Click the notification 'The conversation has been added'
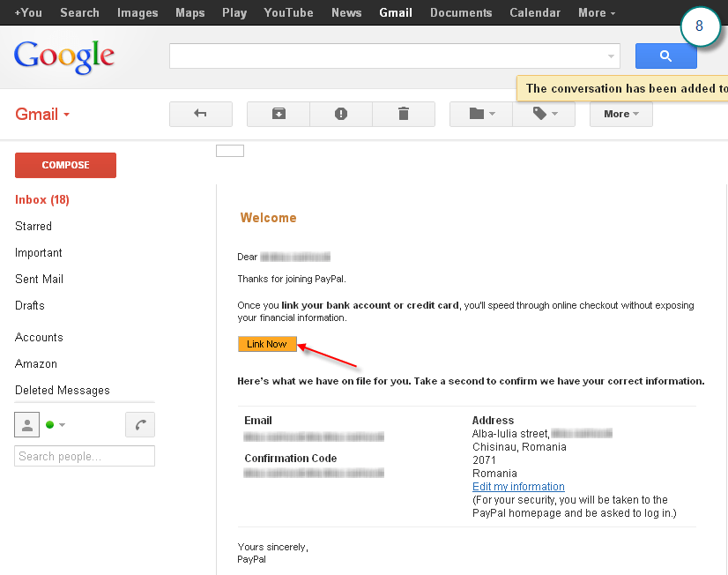The image size is (728, 575). click(622, 88)
